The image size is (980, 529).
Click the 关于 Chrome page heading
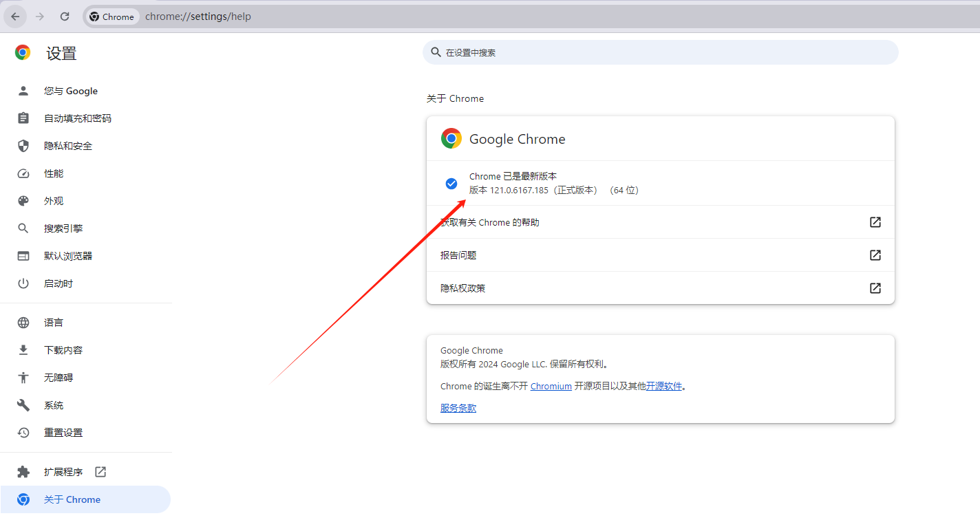(x=455, y=98)
